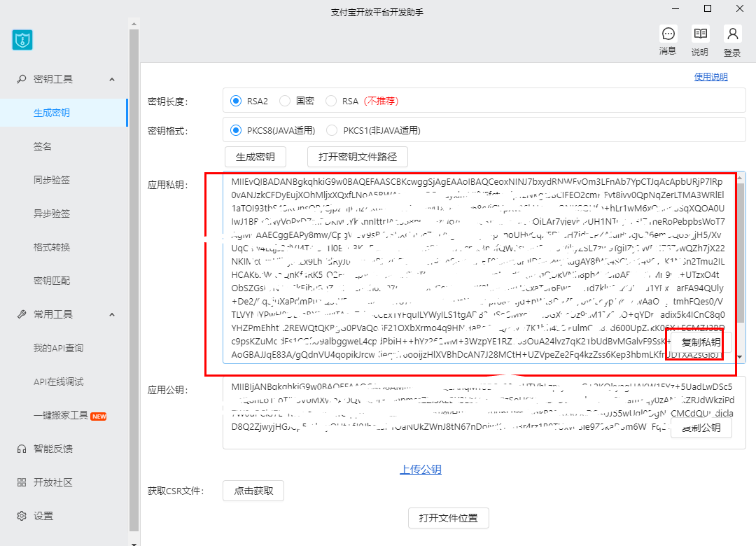The width and height of the screenshot is (756, 546).
Task: Open the 生成密钥 sidebar item
Action: pos(63,113)
